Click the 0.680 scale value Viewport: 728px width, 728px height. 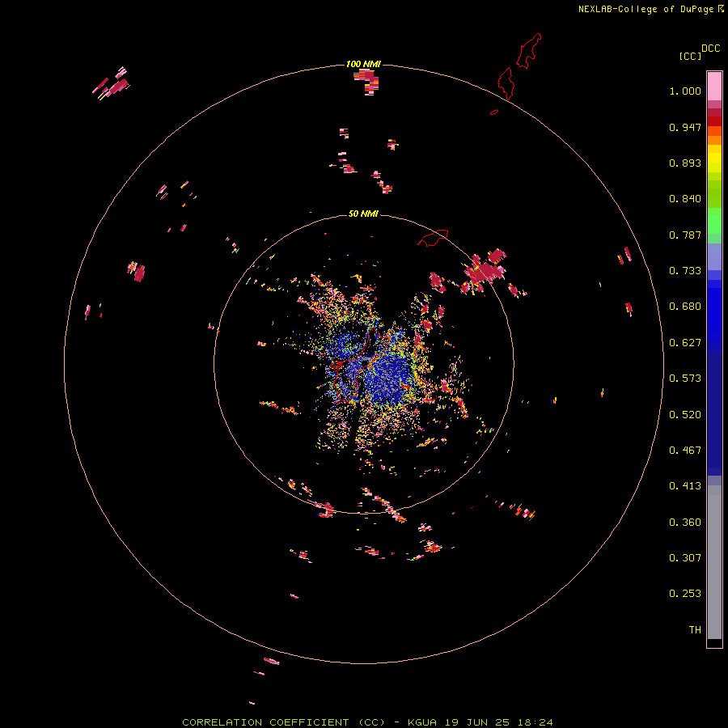click(x=685, y=307)
